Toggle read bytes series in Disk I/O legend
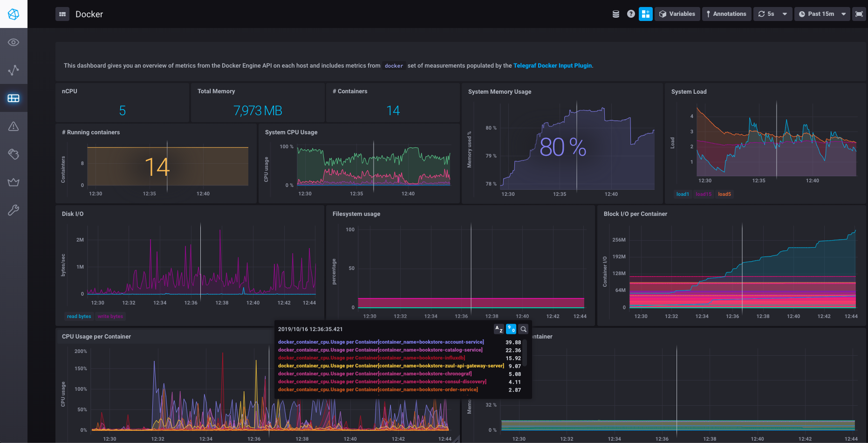The width and height of the screenshot is (868, 443). [79, 316]
